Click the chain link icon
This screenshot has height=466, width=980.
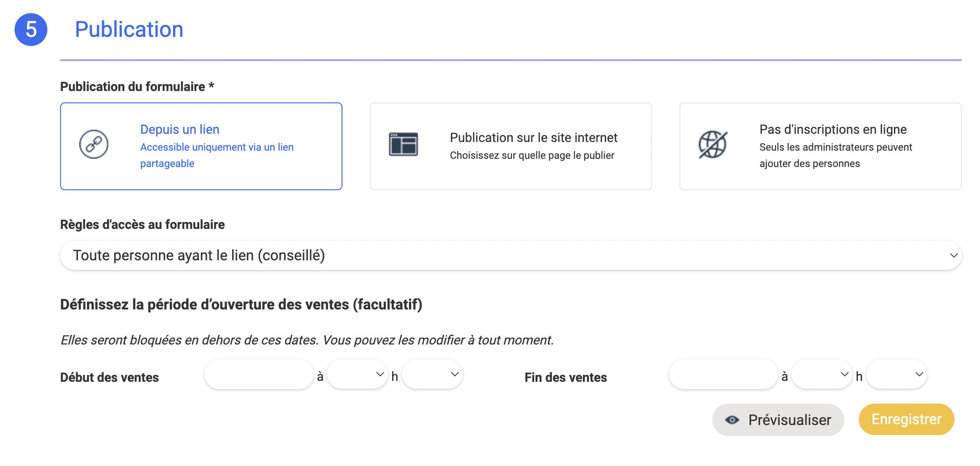(94, 145)
